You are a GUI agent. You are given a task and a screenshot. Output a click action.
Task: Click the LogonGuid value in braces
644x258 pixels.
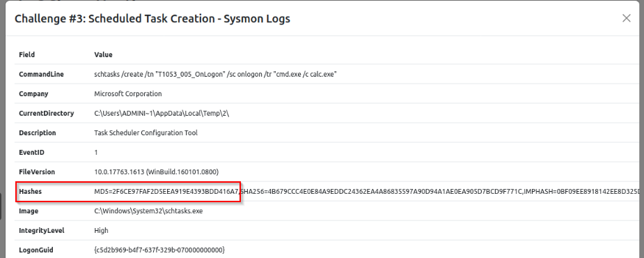159,250
